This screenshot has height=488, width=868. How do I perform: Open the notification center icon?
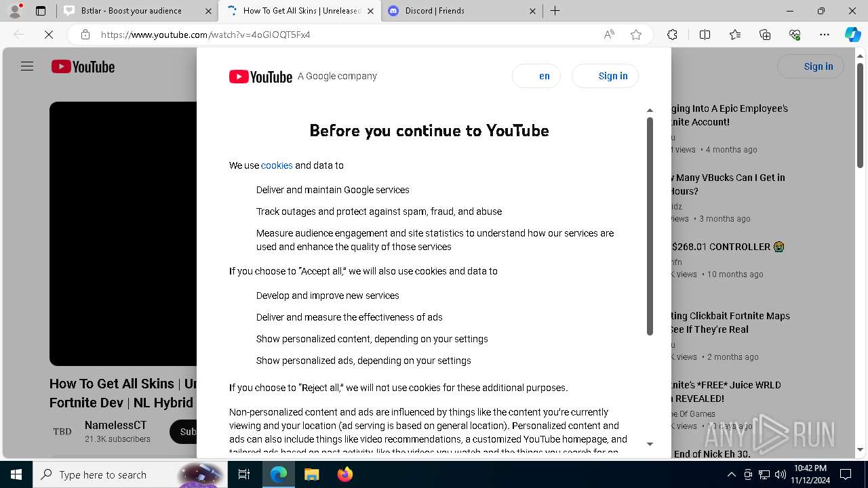(846, 474)
